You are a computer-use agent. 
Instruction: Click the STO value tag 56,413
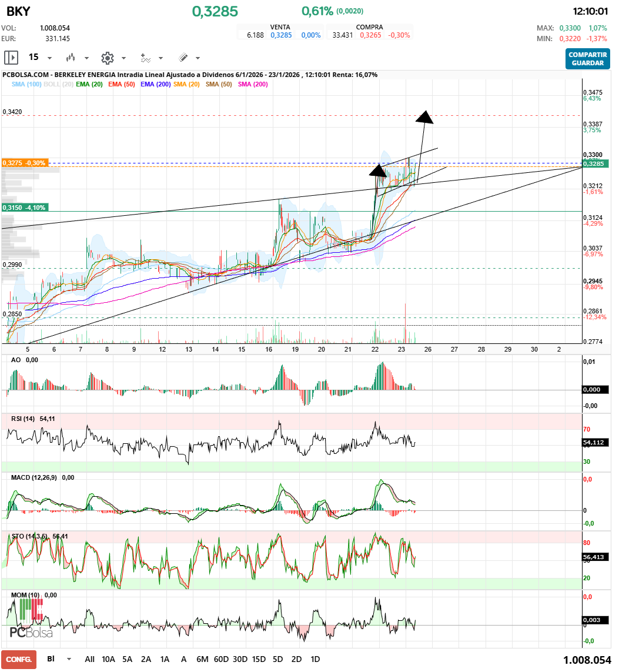pos(594,557)
